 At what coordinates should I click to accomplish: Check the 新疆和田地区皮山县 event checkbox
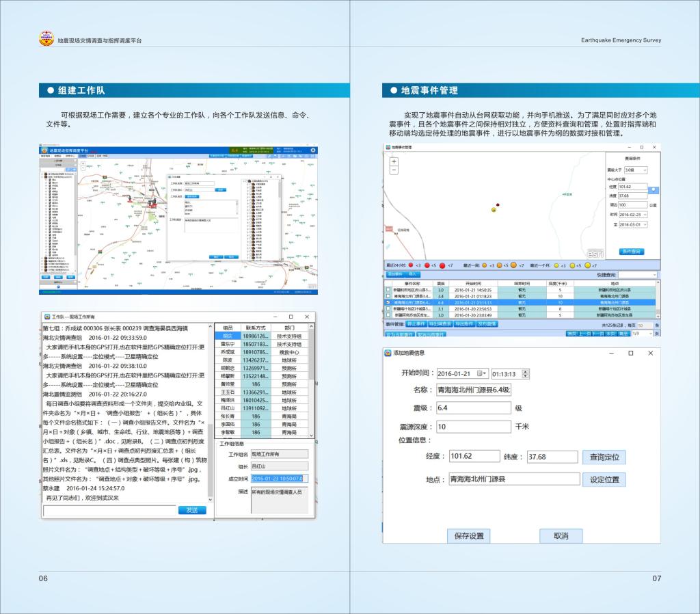click(x=388, y=290)
